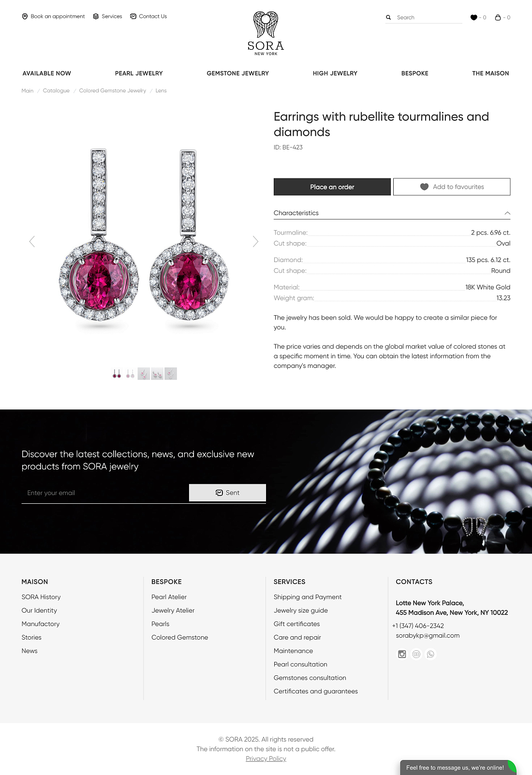Click the Sent newsletter button
Image resolution: width=532 pixels, height=775 pixels.
pyautogui.click(x=227, y=493)
